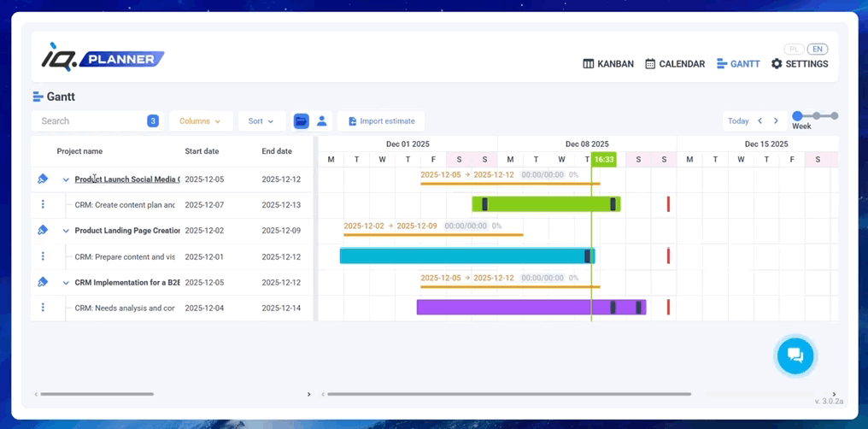Image resolution: width=868 pixels, height=429 pixels.
Task: Switch to the Kanban view
Action: (608, 64)
